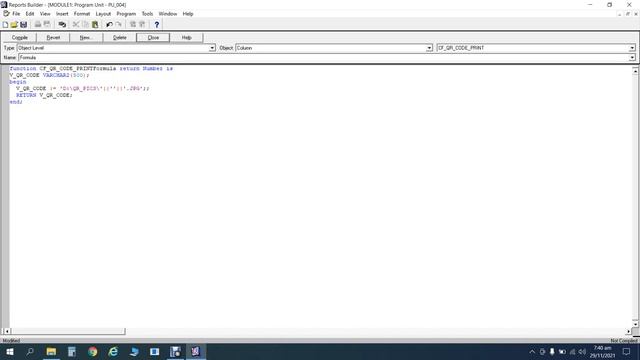
Task: Click the New document toolbar icon
Action: [5, 24]
